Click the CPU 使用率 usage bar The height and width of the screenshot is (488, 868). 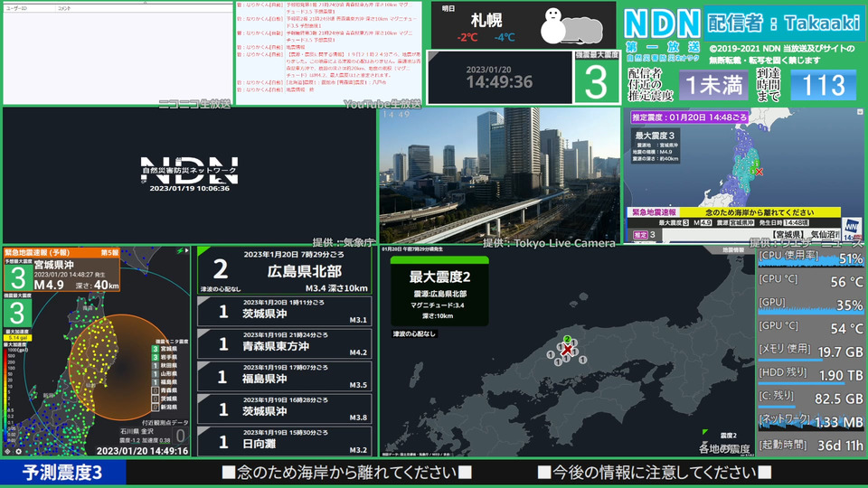(810, 258)
